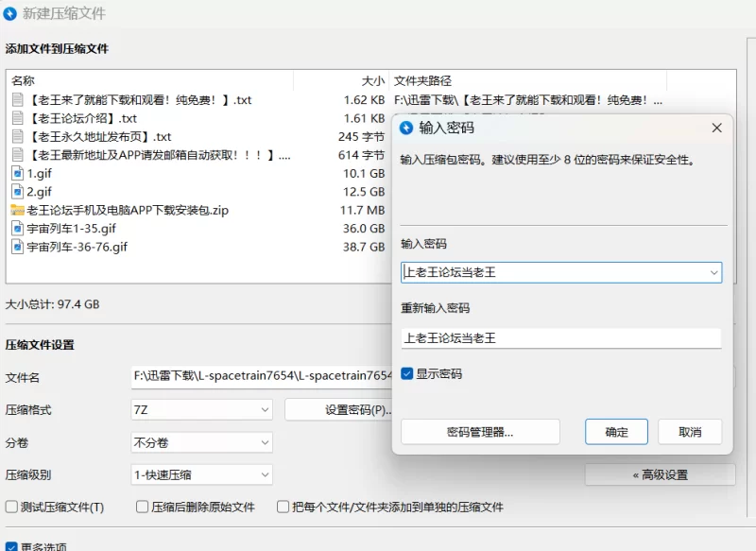Open the 压缩格式 7Z dropdown
The image size is (756, 551).
202,409
